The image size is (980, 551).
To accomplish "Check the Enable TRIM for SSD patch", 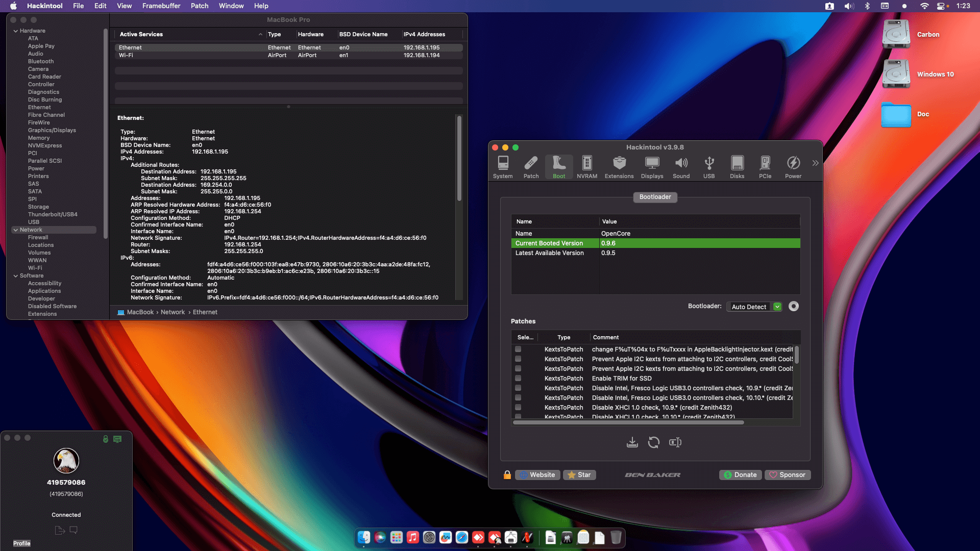I will [x=518, y=379].
